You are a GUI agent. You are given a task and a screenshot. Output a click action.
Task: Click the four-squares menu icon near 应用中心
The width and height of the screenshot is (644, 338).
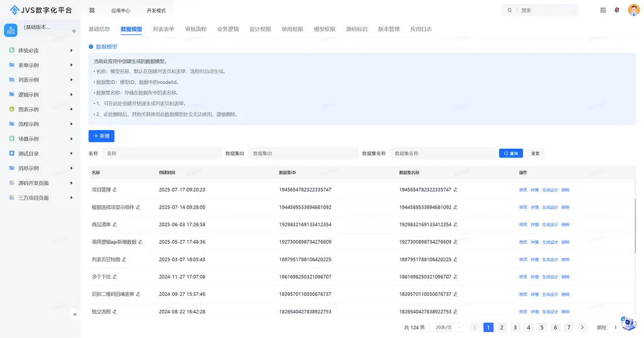(92, 11)
